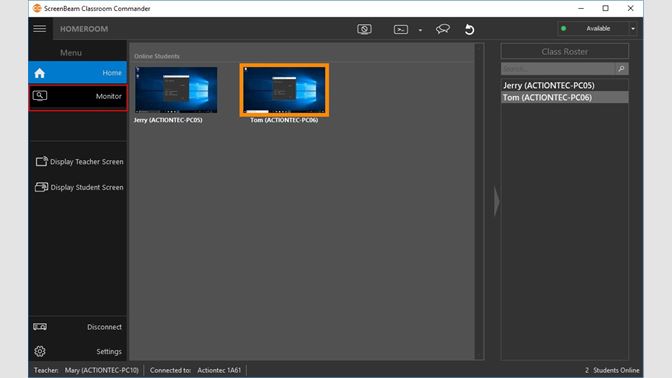Collapse the Class Roster panel arrow
The width and height of the screenshot is (672, 378).
click(496, 201)
